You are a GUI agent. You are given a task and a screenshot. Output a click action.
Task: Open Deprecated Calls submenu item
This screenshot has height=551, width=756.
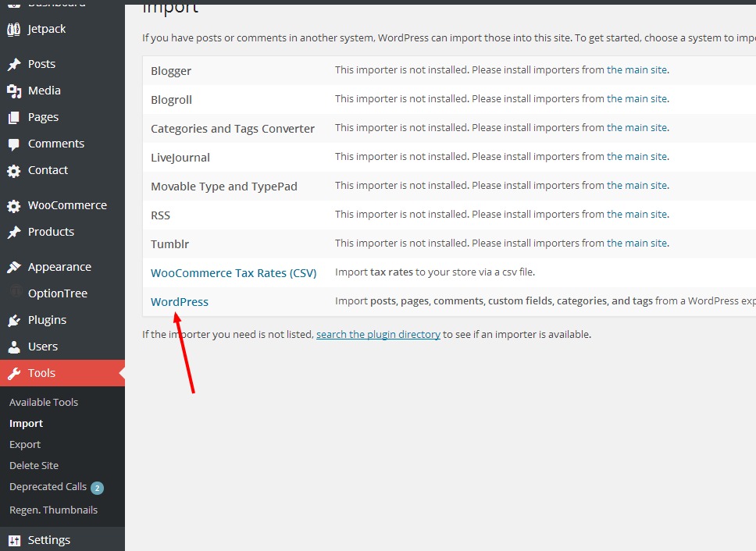48,487
